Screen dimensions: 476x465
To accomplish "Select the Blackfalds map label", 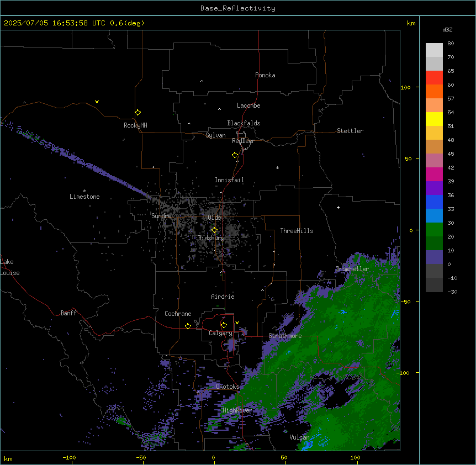I will point(244,123).
